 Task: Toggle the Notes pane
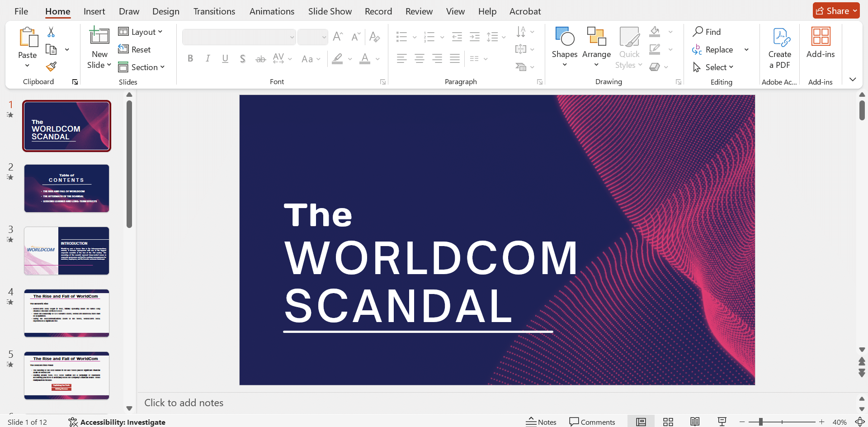[541, 422]
